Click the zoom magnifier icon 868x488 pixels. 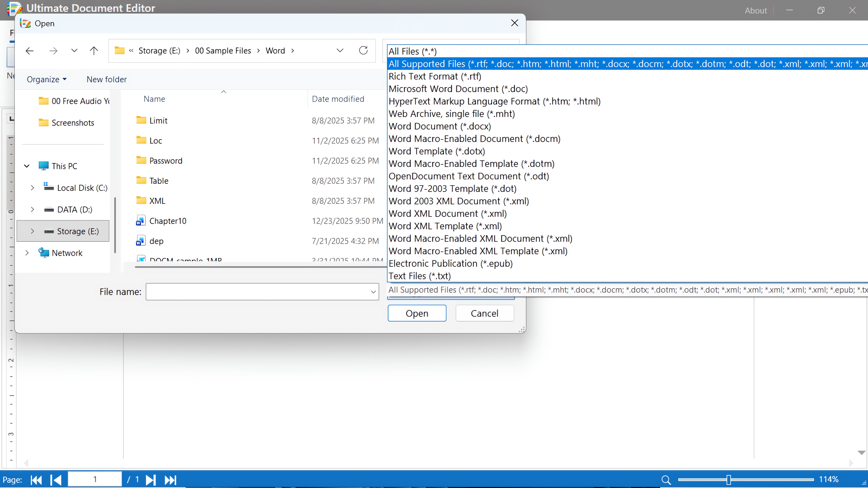click(666, 480)
